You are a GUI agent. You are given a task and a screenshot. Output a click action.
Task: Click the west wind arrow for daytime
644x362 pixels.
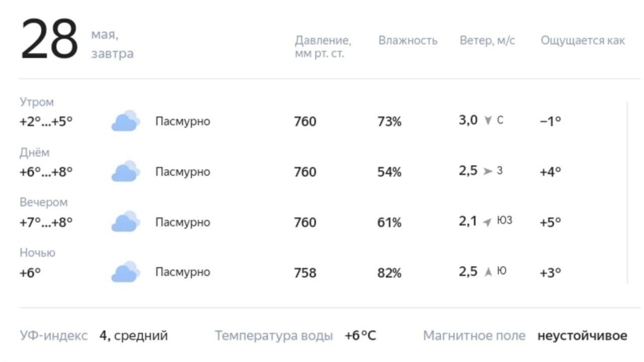click(488, 171)
